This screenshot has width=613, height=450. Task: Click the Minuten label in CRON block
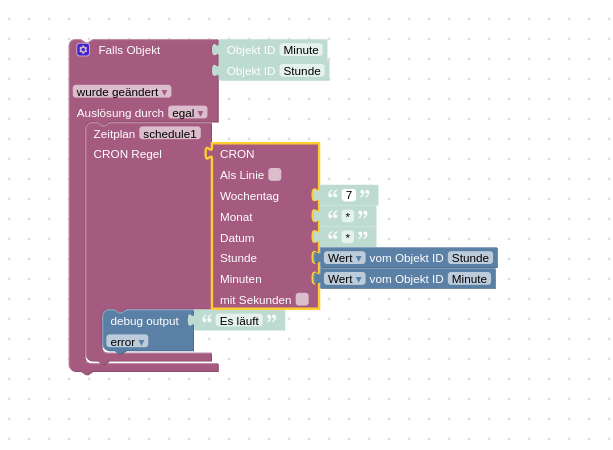click(x=241, y=279)
